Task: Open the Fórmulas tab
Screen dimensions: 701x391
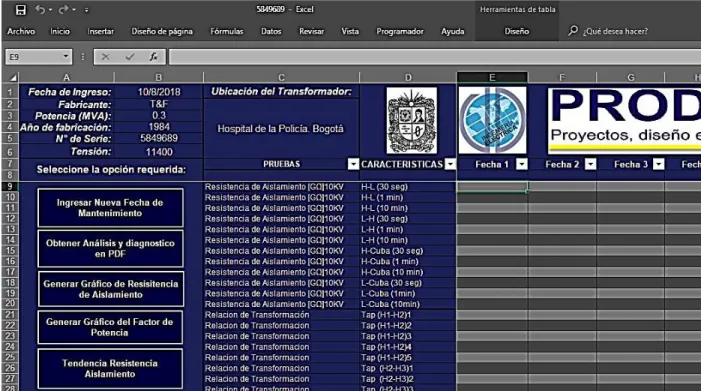Action: (x=227, y=31)
